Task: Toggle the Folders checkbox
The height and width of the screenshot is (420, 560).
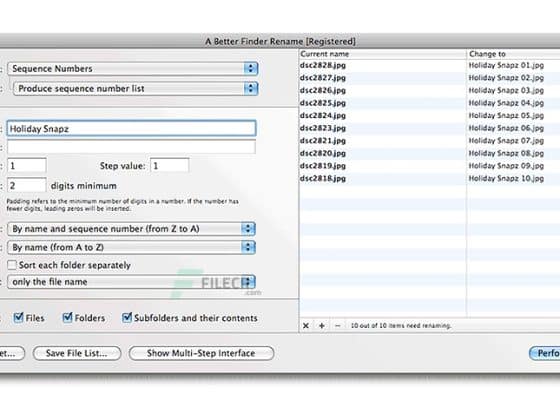Action: point(67,318)
